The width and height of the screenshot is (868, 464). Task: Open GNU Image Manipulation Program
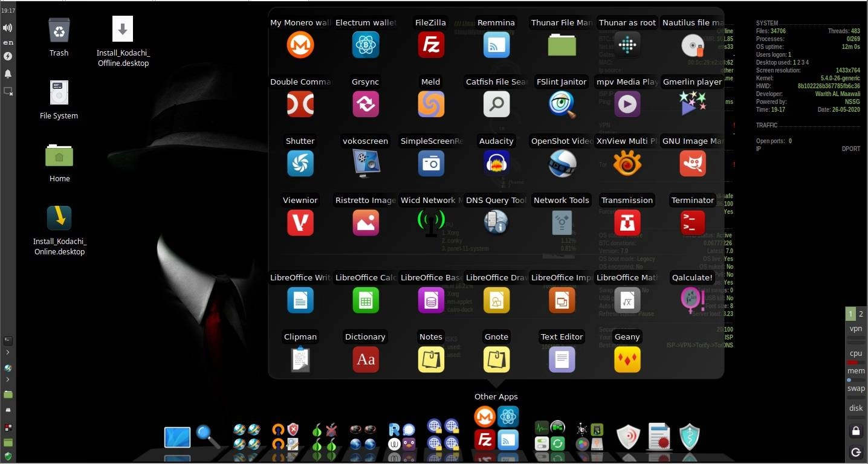pos(693,163)
